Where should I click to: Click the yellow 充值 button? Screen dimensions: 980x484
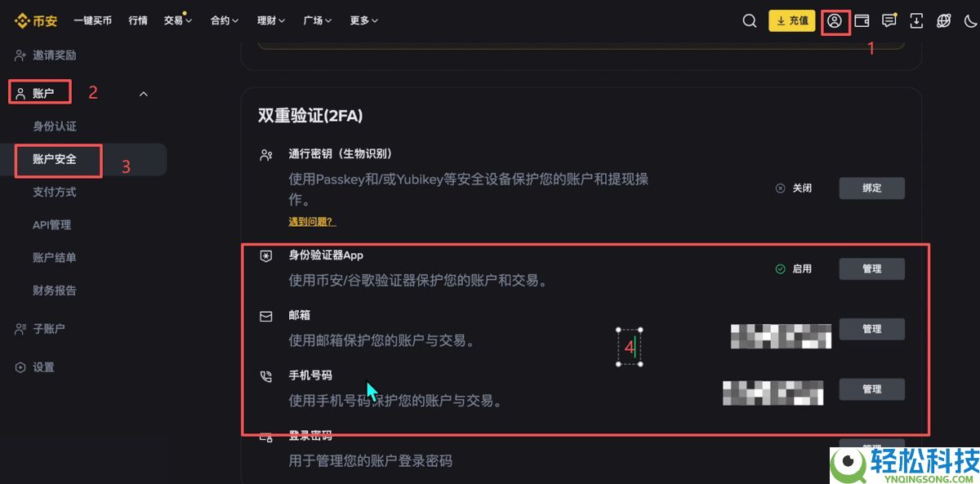click(x=791, y=20)
